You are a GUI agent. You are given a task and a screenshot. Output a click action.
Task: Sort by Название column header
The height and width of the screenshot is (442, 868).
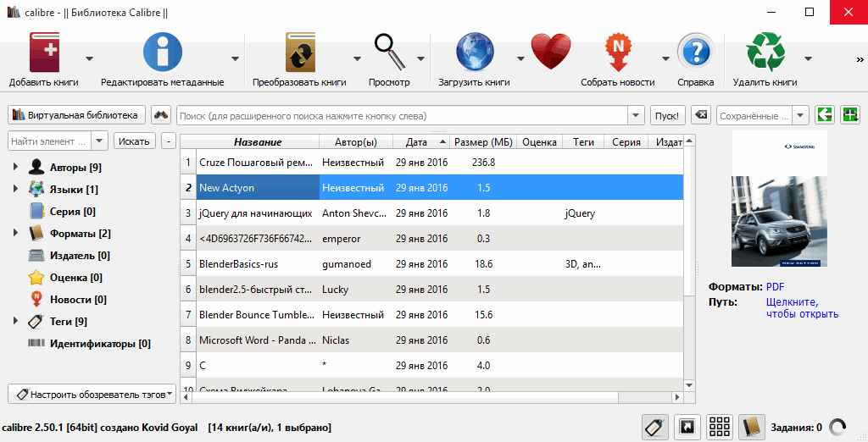pos(258,142)
